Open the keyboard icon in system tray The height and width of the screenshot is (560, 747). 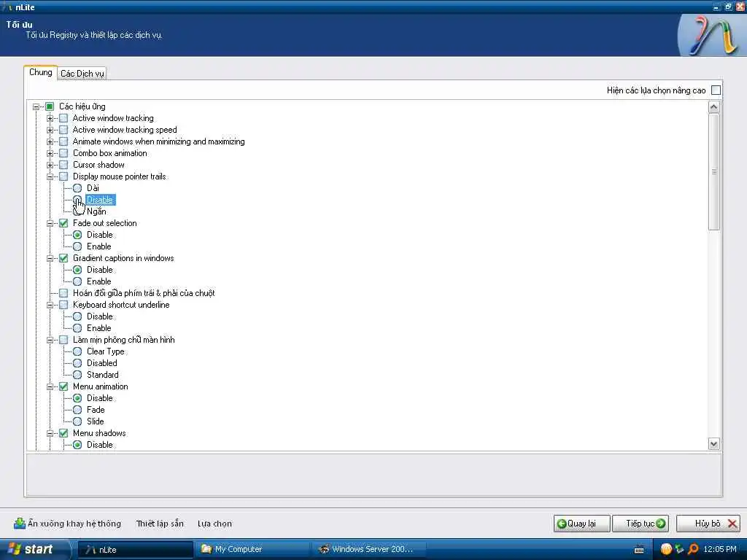pyautogui.click(x=639, y=550)
